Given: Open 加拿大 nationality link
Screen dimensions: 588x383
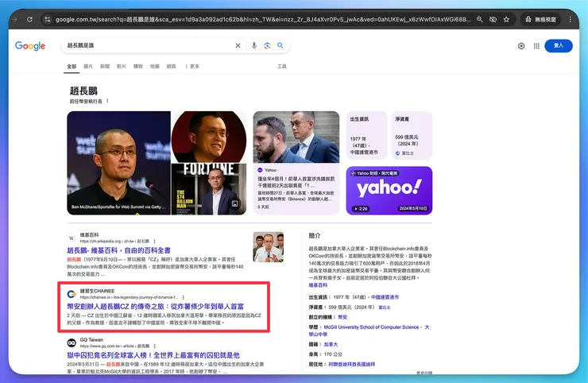Looking at the screenshot, I should (331, 344).
